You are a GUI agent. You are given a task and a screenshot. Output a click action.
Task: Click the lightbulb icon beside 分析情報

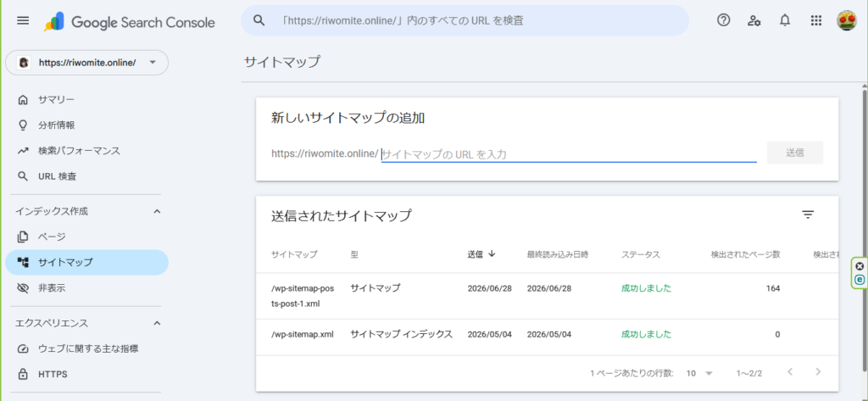click(x=23, y=125)
